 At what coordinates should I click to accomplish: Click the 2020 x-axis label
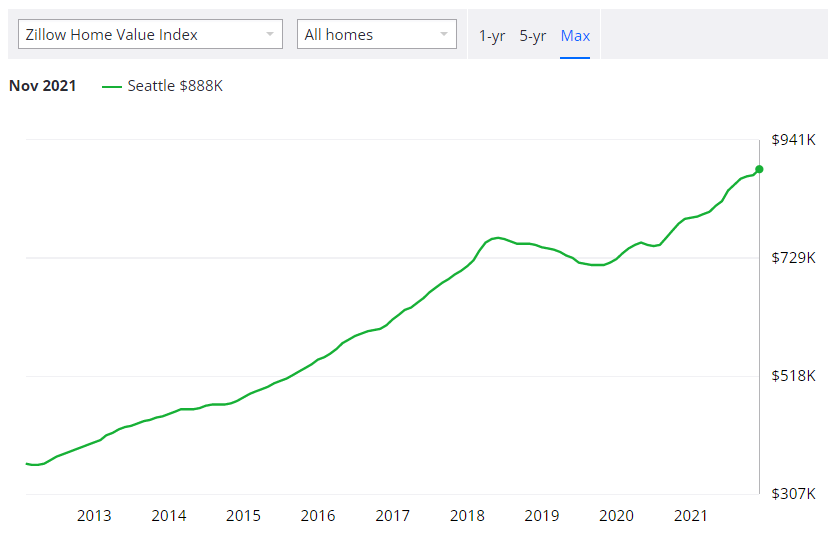click(616, 516)
